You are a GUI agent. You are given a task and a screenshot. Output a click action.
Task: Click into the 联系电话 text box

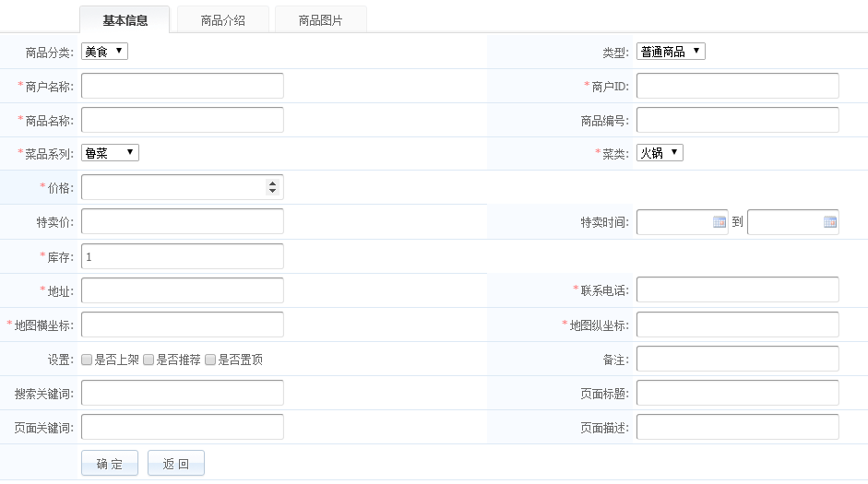point(737,289)
